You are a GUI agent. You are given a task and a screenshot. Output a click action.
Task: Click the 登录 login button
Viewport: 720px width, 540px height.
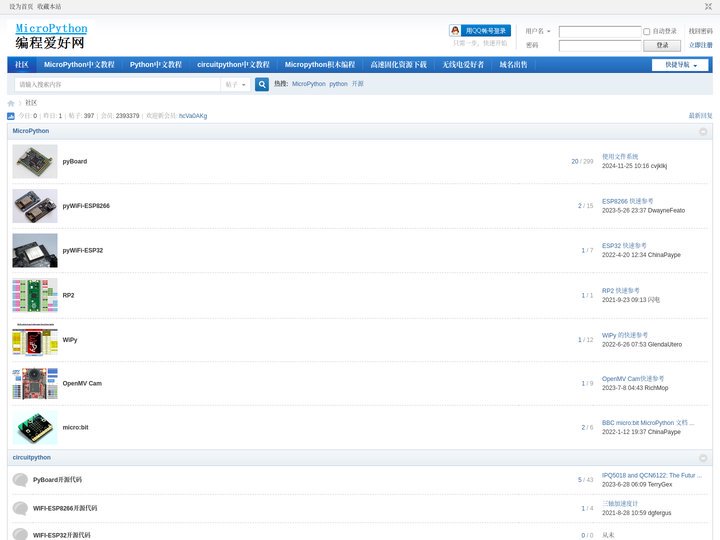(662, 45)
